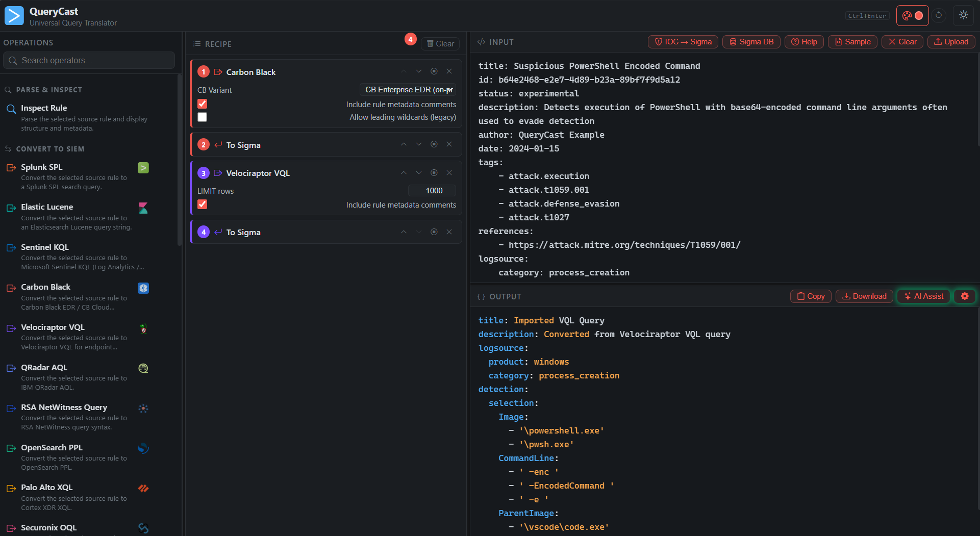The width and height of the screenshot is (980, 536).
Task: Click the 'product: windows' line in output
Action: pos(529,362)
